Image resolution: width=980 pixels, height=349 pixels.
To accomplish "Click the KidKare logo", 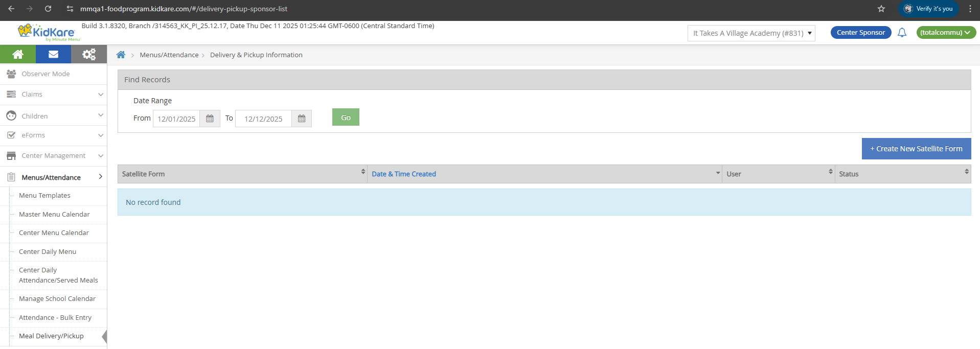I will 49,32.
